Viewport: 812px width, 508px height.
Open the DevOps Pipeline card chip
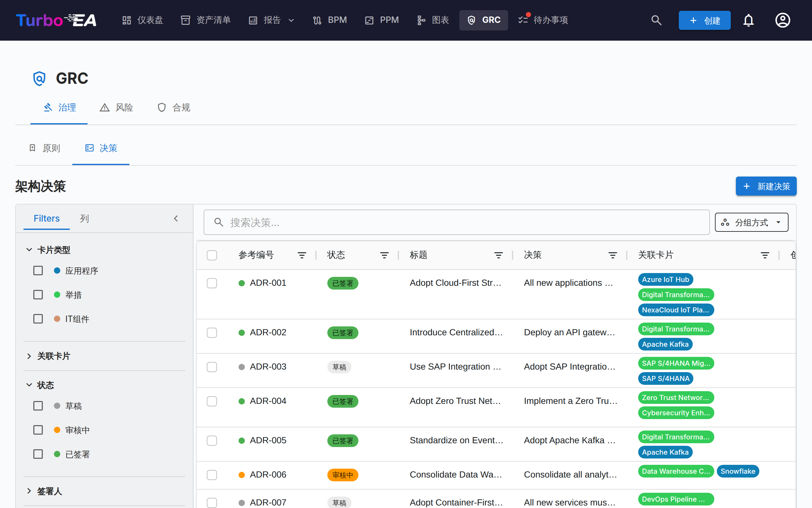pos(676,499)
